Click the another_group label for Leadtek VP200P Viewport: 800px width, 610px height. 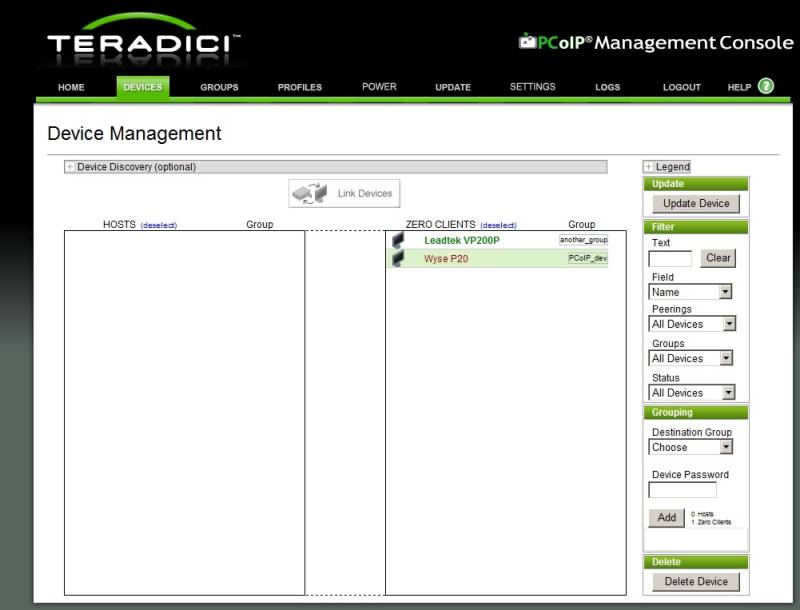click(583, 240)
